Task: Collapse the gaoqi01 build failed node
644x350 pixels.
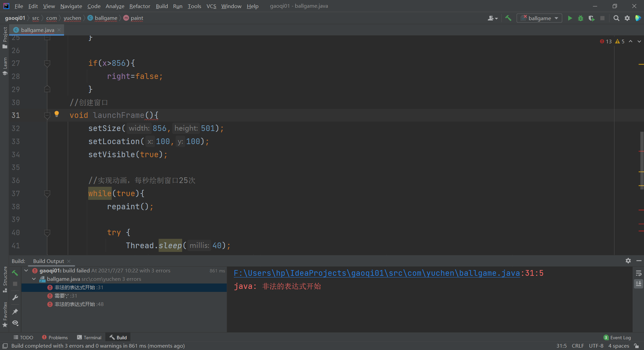Action: click(26, 270)
